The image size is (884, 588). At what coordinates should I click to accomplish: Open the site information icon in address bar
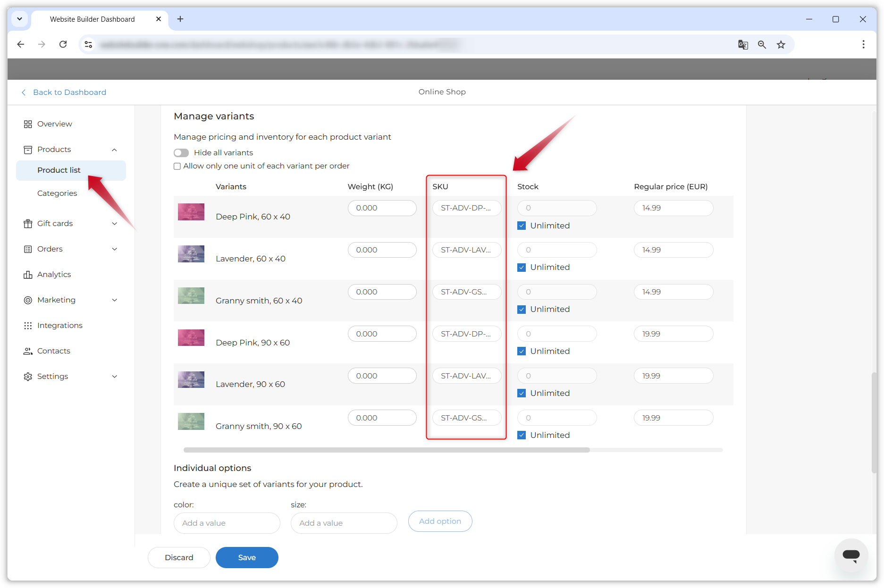pyautogui.click(x=88, y=44)
